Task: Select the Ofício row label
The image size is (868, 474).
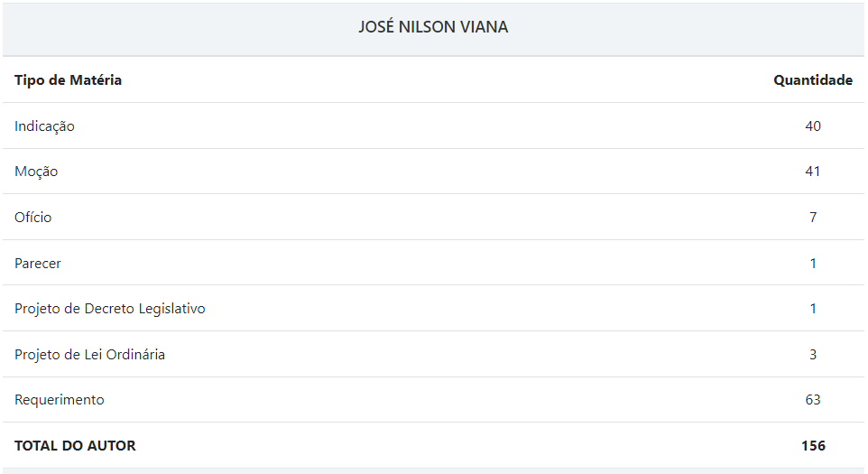Action: 32,217
